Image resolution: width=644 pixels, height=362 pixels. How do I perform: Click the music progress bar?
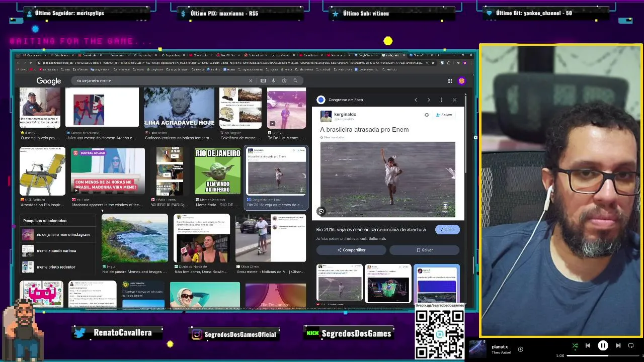point(603,356)
